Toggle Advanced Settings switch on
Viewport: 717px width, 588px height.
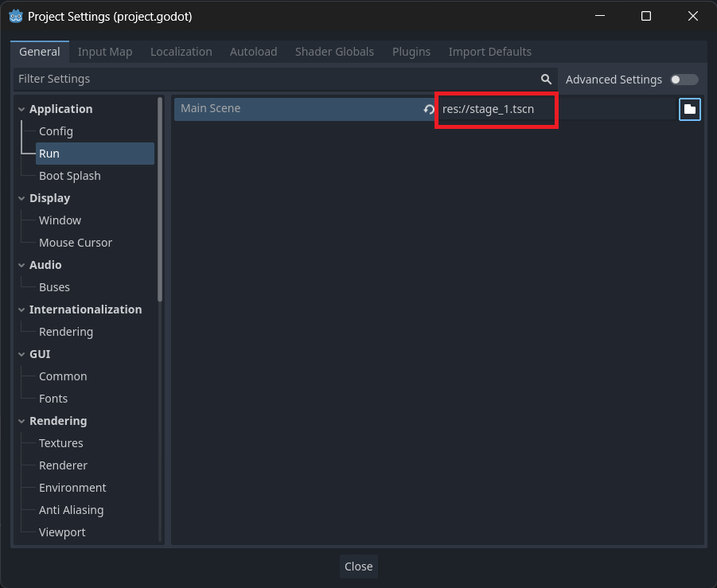tap(684, 80)
